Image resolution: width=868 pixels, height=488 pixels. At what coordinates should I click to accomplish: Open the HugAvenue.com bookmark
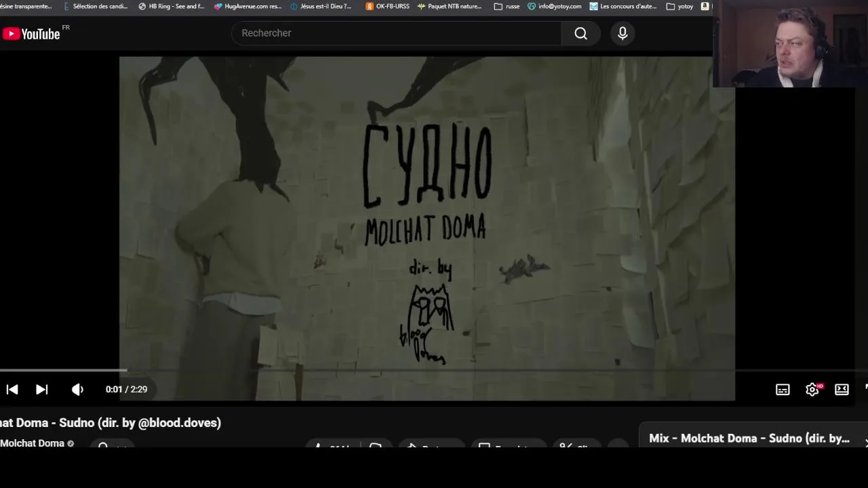(248, 6)
